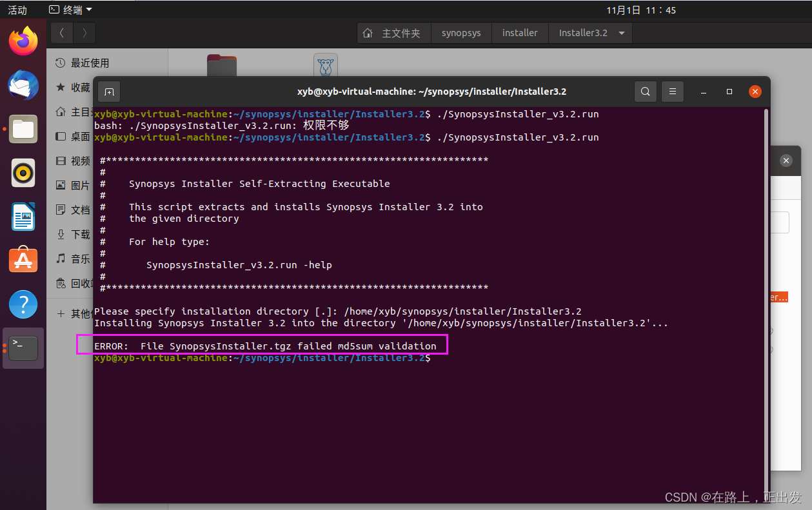Click the md5sum validation ERROR line
Viewport: 812px width, 510px height.
(265, 346)
